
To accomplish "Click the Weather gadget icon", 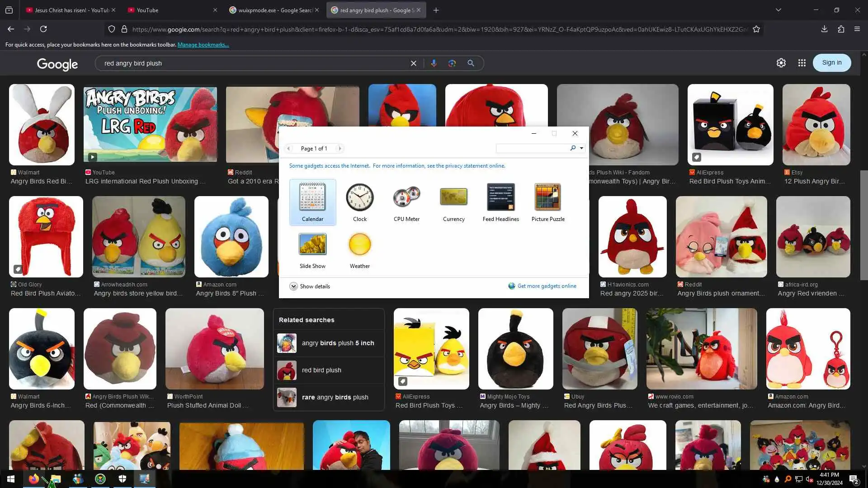I will click(359, 244).
